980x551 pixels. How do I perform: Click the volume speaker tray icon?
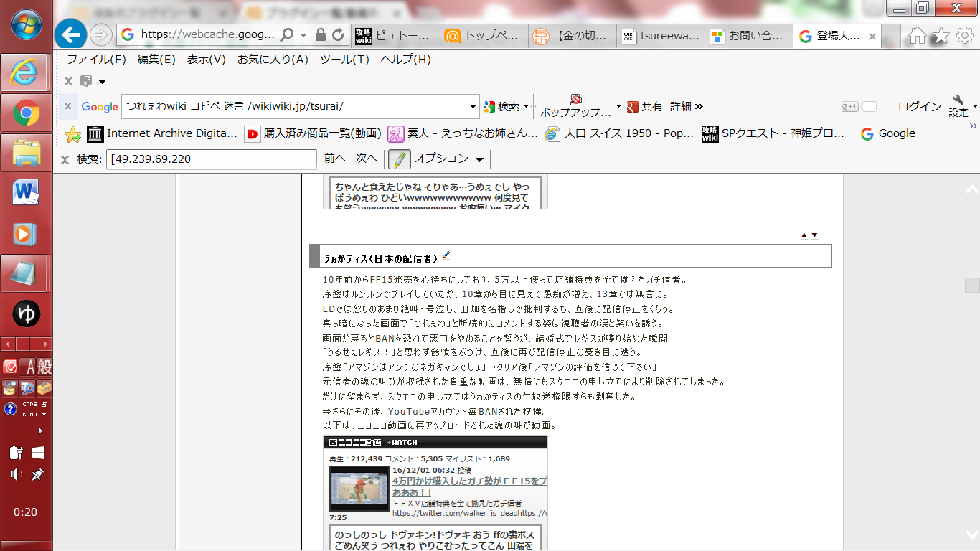[16, 474]
